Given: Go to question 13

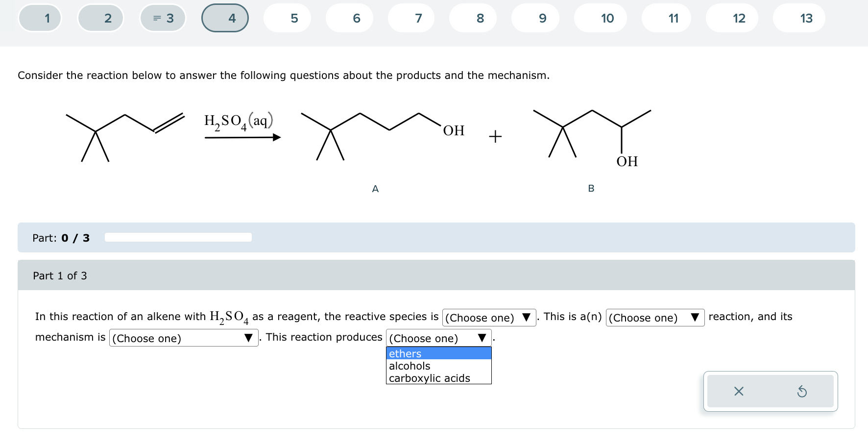Looking at the screenshot, I should tap(799, 18).
